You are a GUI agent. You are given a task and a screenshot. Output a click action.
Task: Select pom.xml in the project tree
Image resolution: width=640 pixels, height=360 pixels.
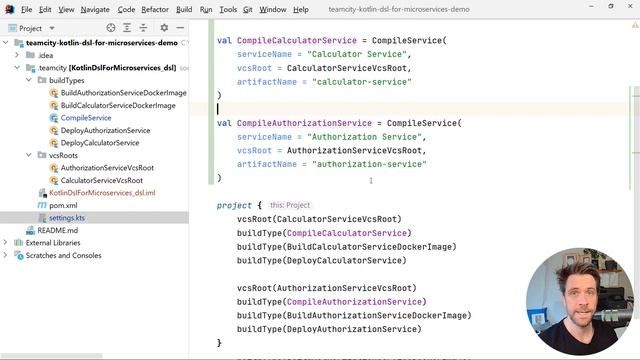pyautogui.click(x=63, y=205)
